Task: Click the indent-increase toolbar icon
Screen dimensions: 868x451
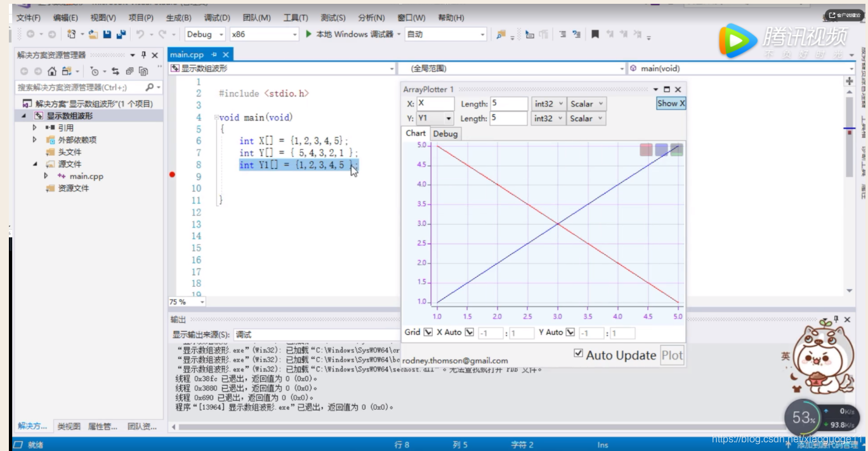Action: (563, 34)
